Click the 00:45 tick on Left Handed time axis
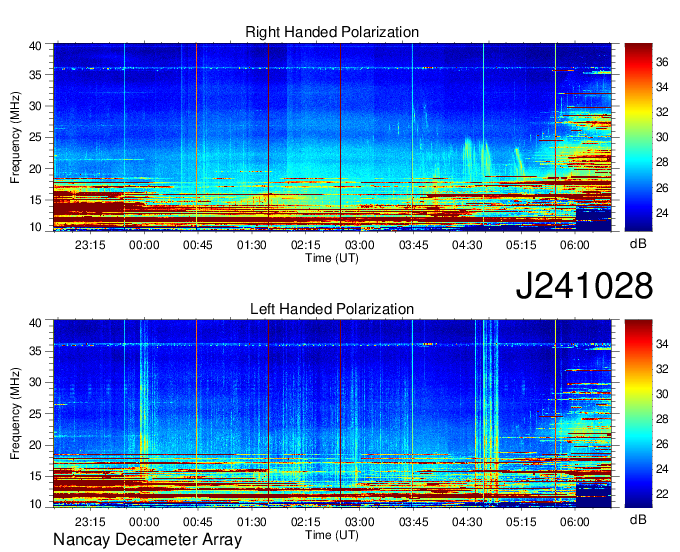This screenshot has width=680, height=552. [x=198, y=522]
